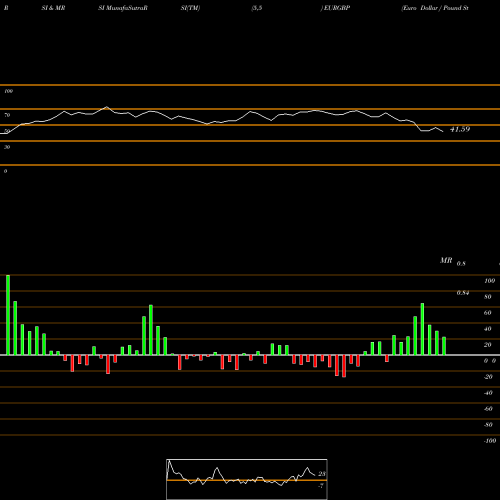Viewport: 500px width, 500px height.
Task: Click the histogram axis label -60
Action: click(488, 409)
